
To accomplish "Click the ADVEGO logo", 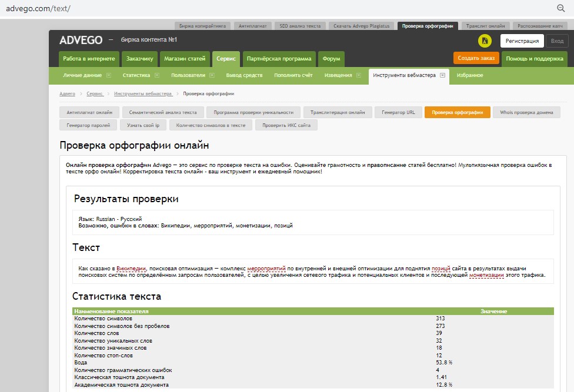I will point(81,40).
